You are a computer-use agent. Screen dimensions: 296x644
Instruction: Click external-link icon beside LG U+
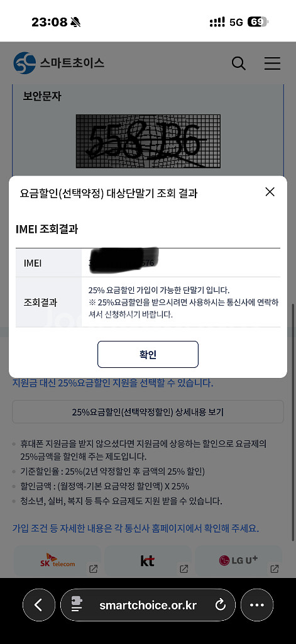click(x=274, y=569)
